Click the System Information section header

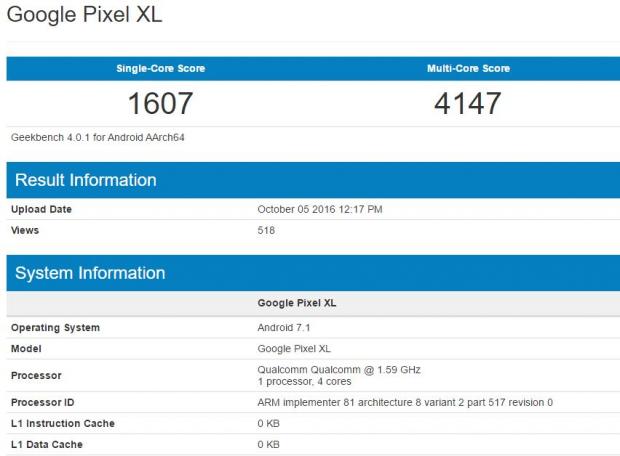[x=90, y=273]
